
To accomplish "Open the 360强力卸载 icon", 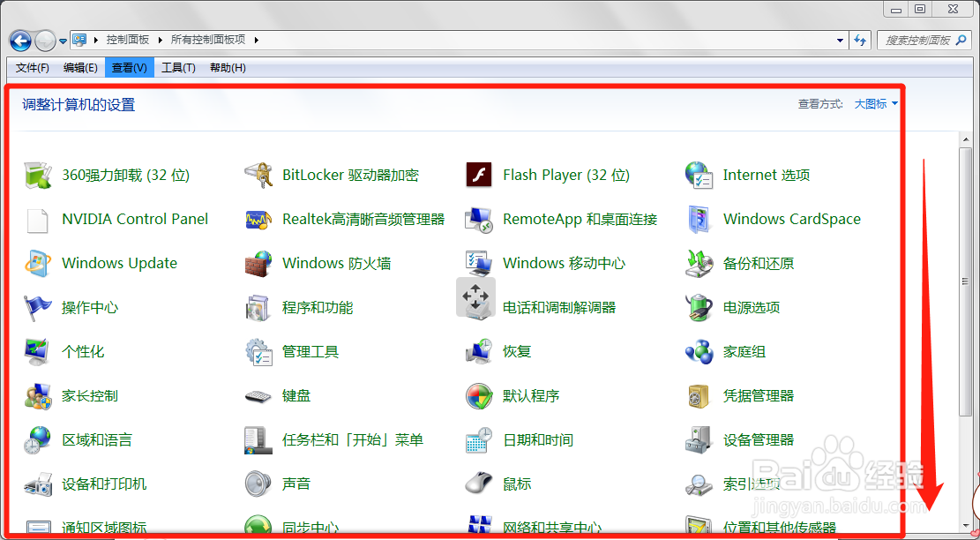I will (x=38, y=175).
